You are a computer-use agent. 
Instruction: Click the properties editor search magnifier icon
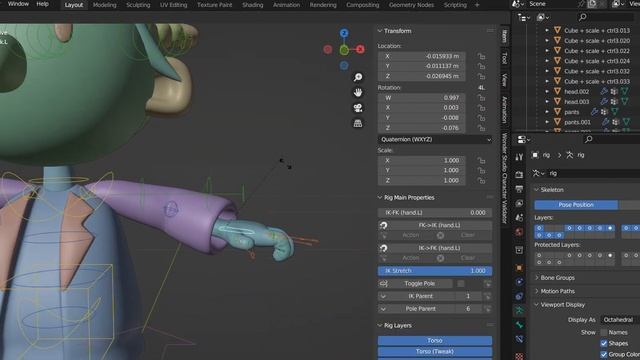click(x=589, y=139)
